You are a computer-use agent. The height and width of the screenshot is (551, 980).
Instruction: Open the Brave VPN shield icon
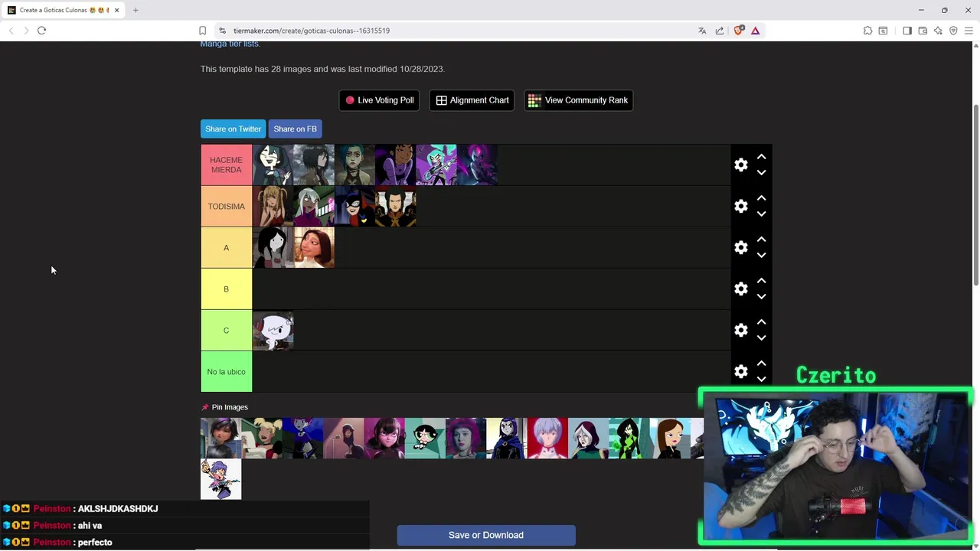953,31
